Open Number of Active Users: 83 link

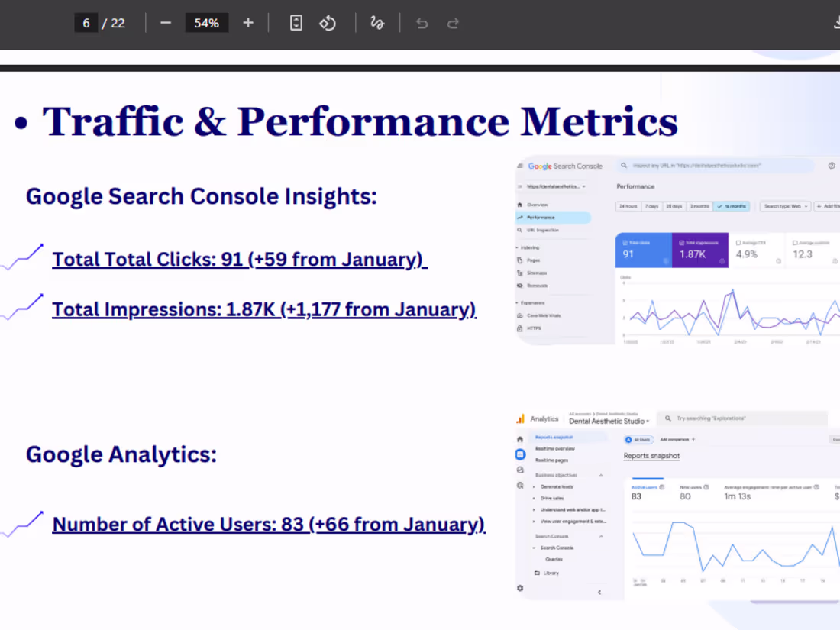pyautogui.click(x=268, y=524)
